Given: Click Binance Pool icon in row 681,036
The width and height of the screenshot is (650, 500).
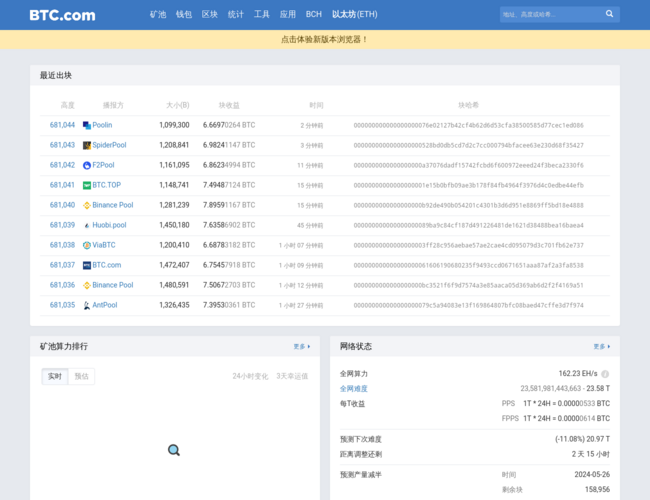Looking at the screenshot, I should tap(87, 285).
